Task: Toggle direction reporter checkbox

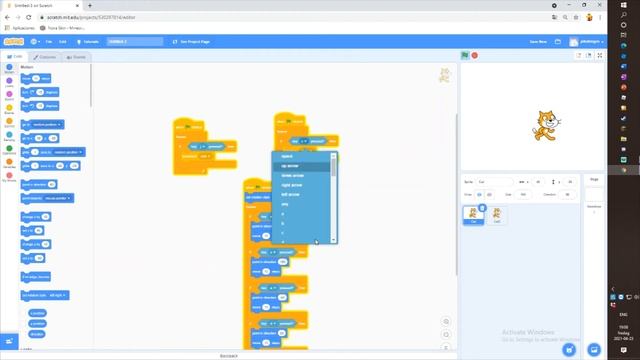Action: [24, 334]
